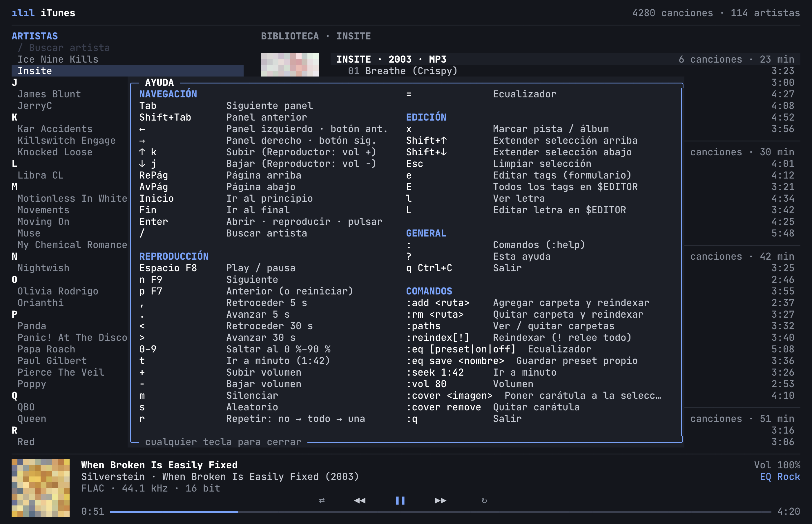Toggle the shuffle icon in the player bar
This screenshot has width=812, height=524.
click(x=322, y=501)
